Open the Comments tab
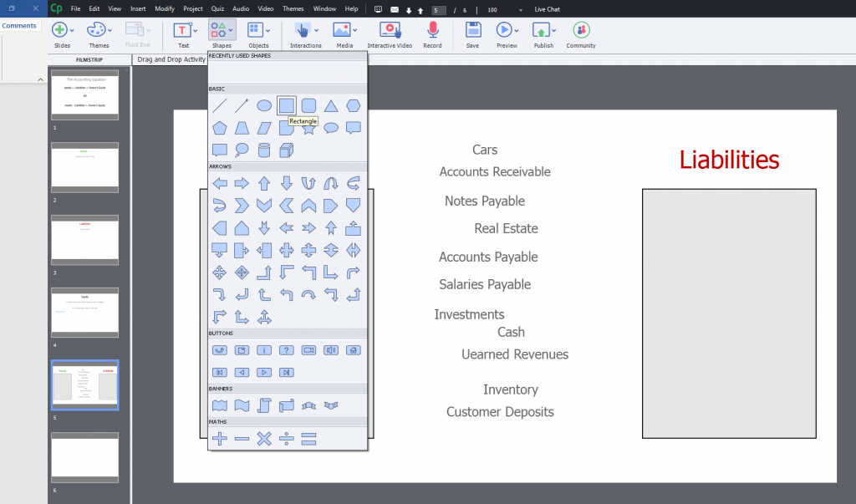Image resolution: width=856 pixels, height=504 pixels. click(x=19, y=26)
